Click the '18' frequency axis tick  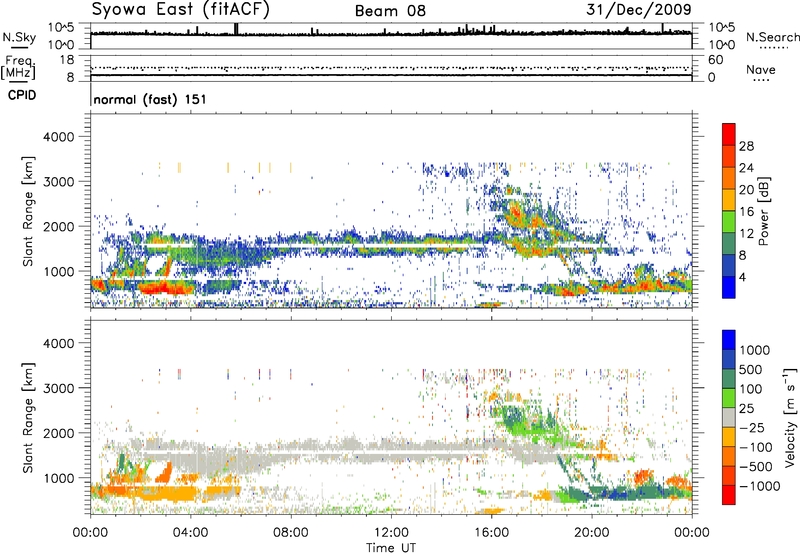pyautogui.click(x=67, y=60)
